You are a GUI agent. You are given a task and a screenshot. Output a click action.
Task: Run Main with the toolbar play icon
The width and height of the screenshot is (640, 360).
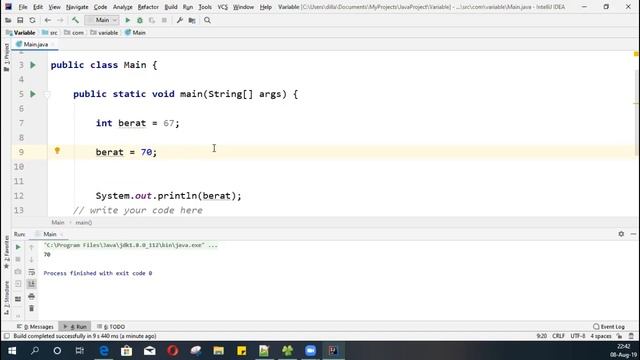pos(127,20)
